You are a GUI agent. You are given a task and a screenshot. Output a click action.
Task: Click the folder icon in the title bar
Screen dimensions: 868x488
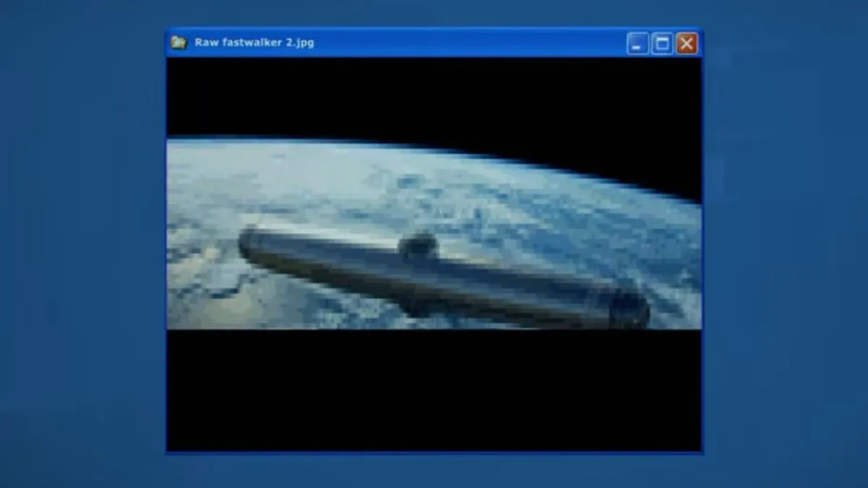pyautogui.click(x=179, y=43)
